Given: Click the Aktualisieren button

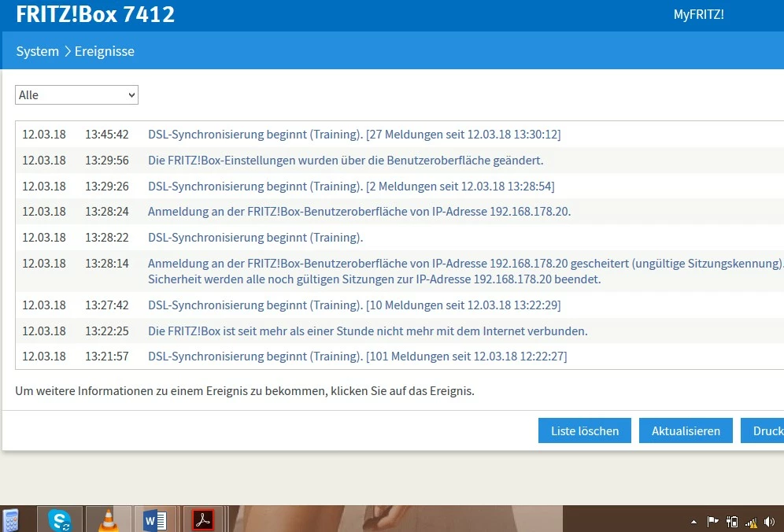Looking at the screenshot, I should pyautogui.click(x=686, y=430).
